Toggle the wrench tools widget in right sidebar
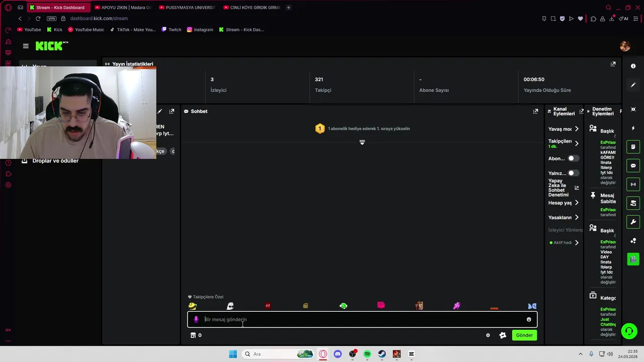Viewport: 644px width, 362px height. pos(633,222)
